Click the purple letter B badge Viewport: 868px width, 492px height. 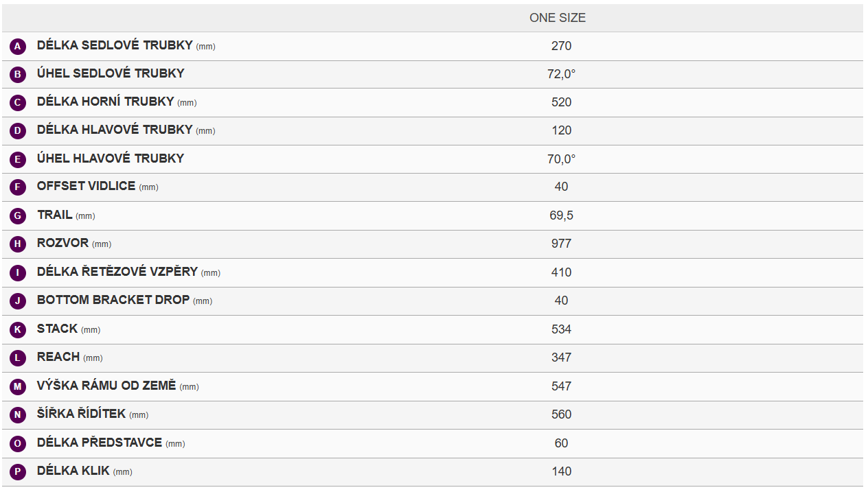[18, 75]
